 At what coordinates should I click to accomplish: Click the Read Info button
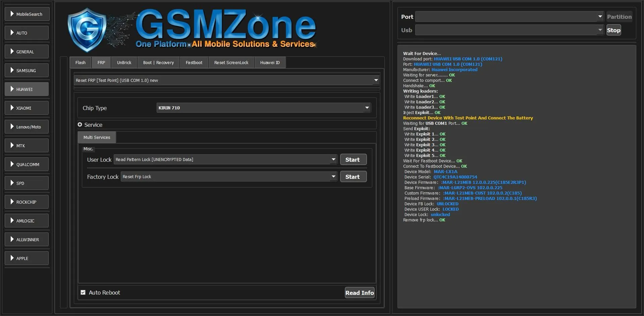coord(360,293)
